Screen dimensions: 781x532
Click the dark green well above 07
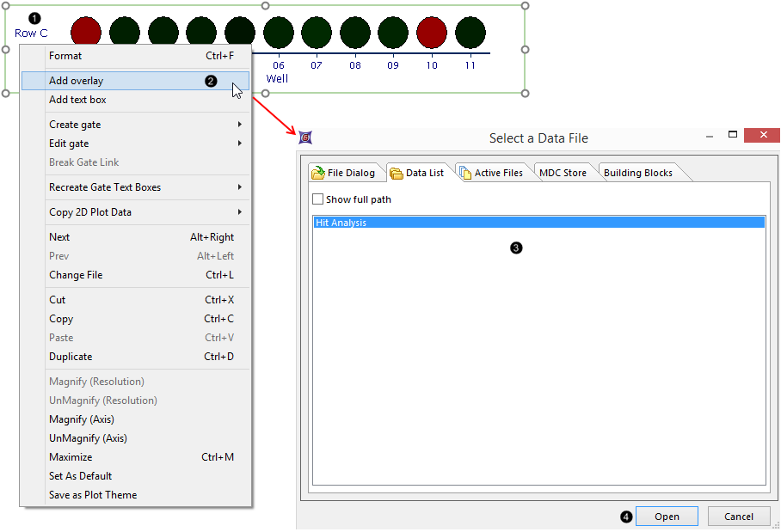pyautogui.click(x=317, y=33)
